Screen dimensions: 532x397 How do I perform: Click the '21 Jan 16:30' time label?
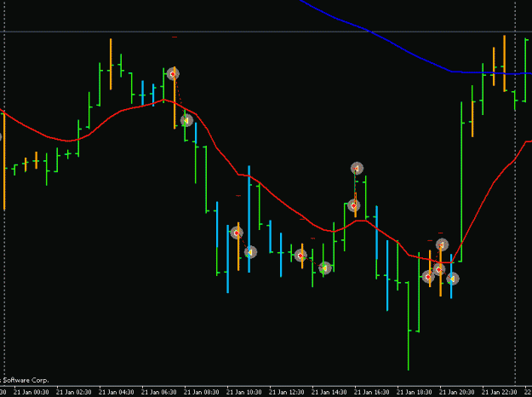[372, 392]
